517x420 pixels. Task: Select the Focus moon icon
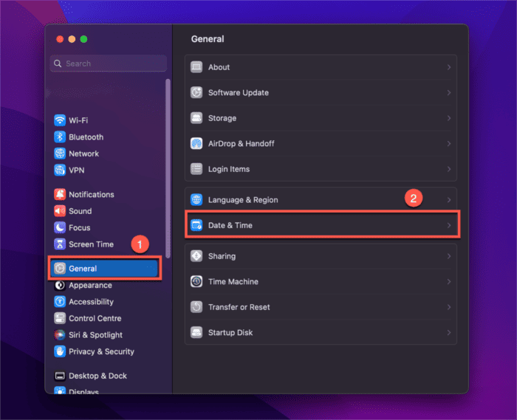click(x=60, y=228)
